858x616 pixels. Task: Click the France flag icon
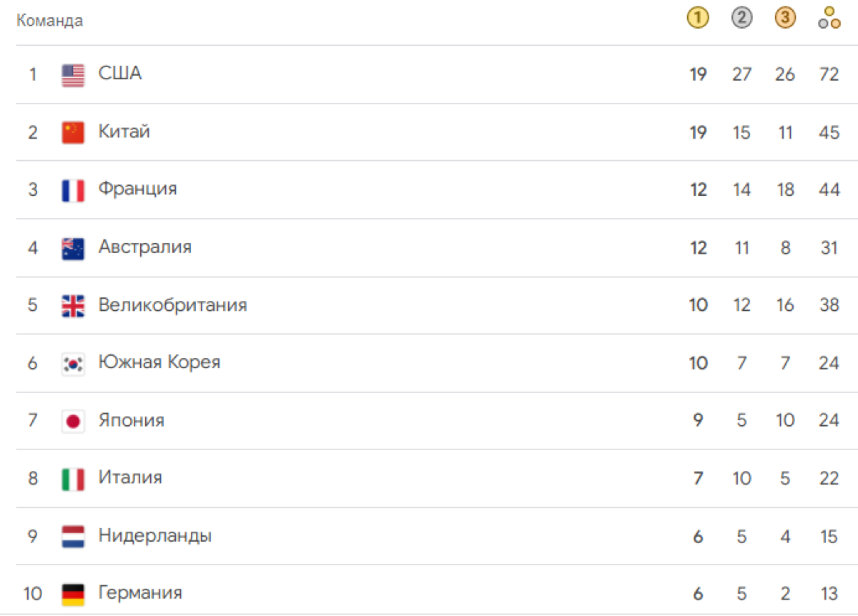pyautogui.click(x=73, y=191)
